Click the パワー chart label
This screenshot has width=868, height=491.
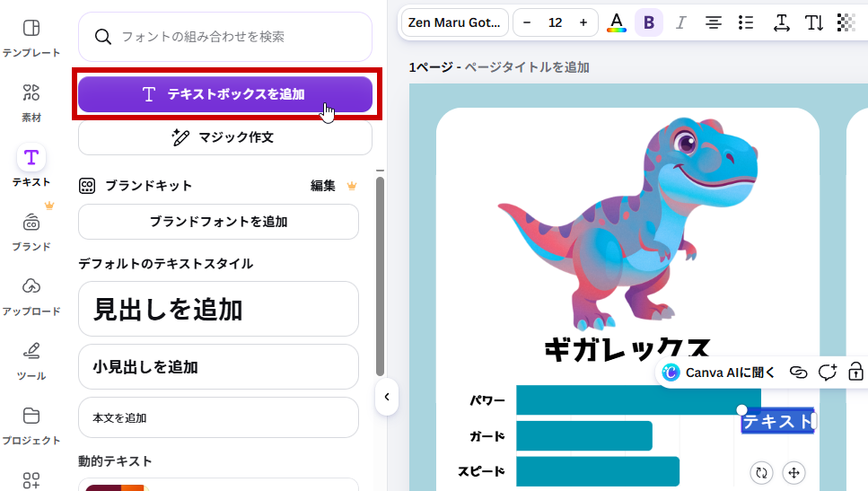[487, 400]
